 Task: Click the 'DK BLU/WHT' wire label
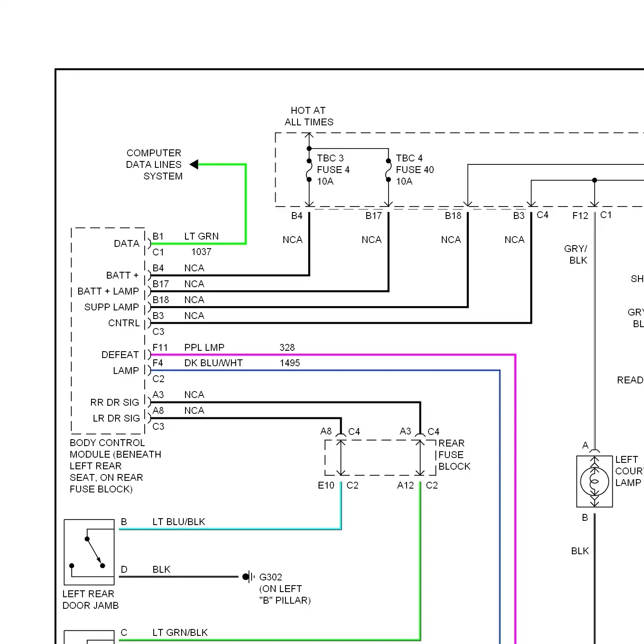point(213,363)
